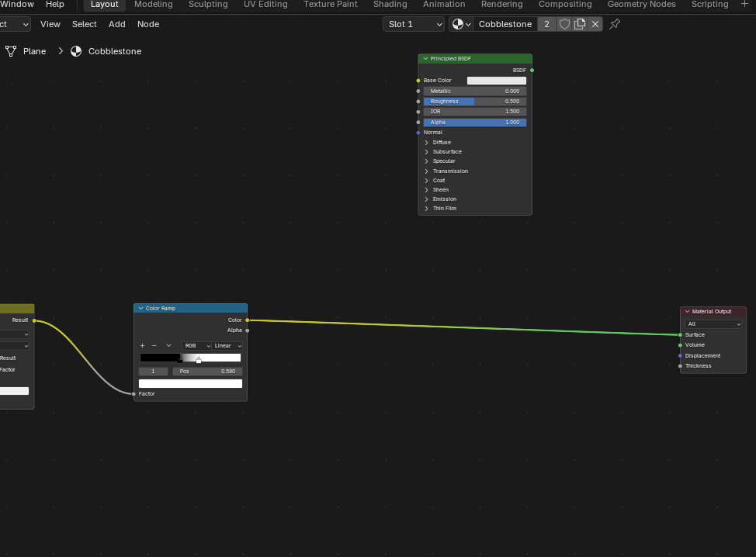This screenshot has width=756, height=557.
Task: Click the Normal input socket
Action: coord(418,133)
